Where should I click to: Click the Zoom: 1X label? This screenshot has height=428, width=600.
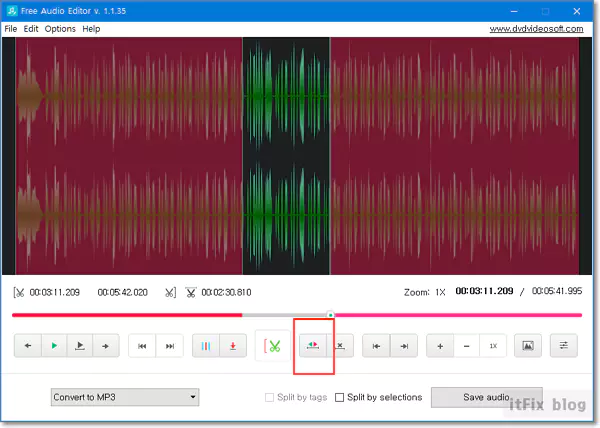[x=425, y=293]
